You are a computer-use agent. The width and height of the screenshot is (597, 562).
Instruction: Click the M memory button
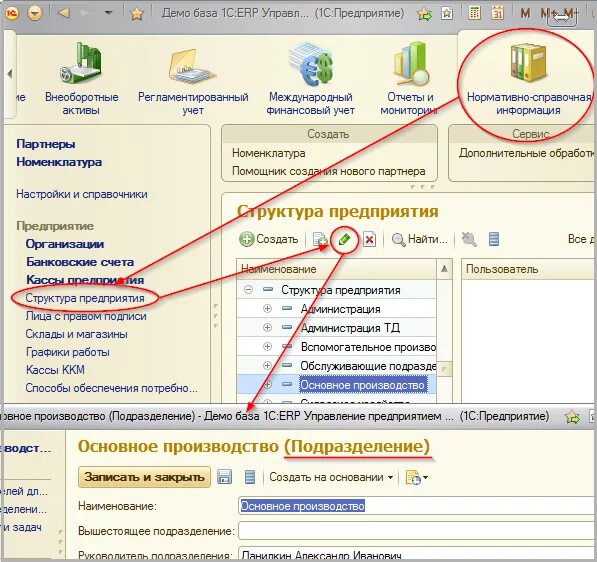pos(525,14)
